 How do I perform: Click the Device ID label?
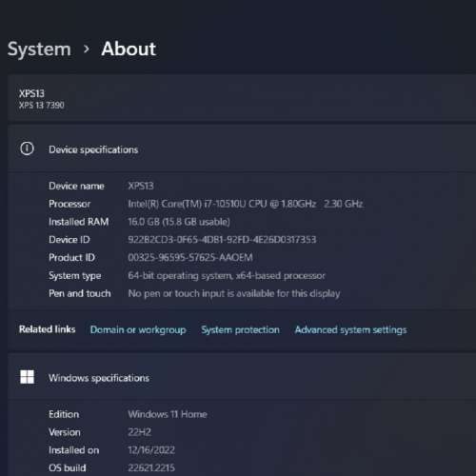tap(69, 239)
